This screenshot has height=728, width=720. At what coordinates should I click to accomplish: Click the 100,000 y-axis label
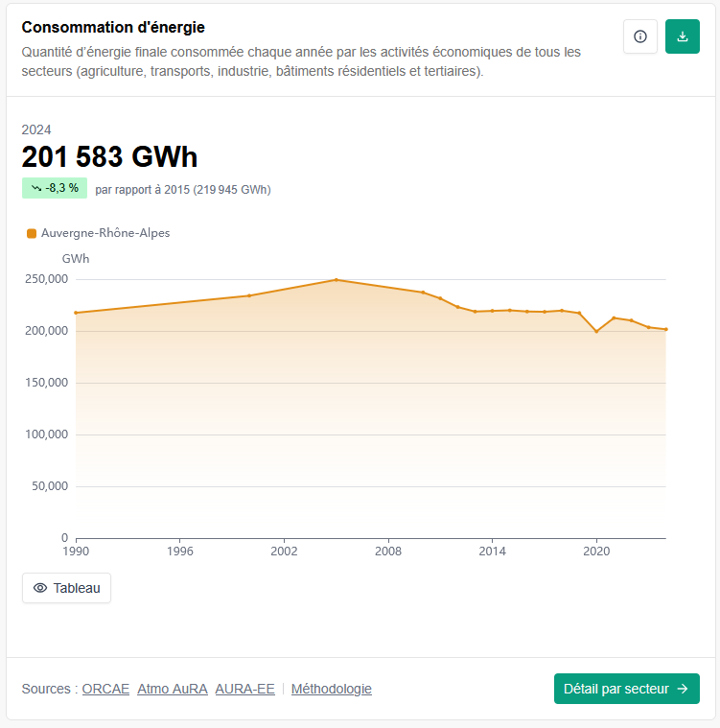(46, 434)
